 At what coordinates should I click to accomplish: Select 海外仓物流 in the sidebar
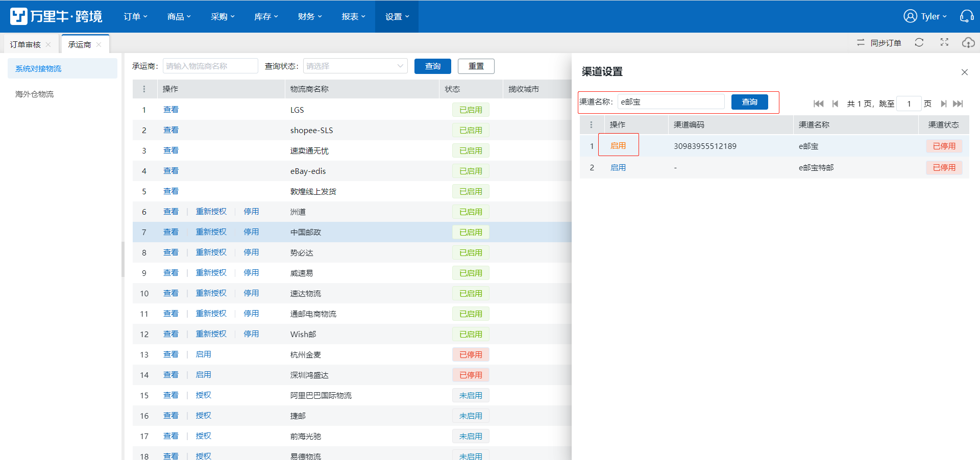(34, 94)
